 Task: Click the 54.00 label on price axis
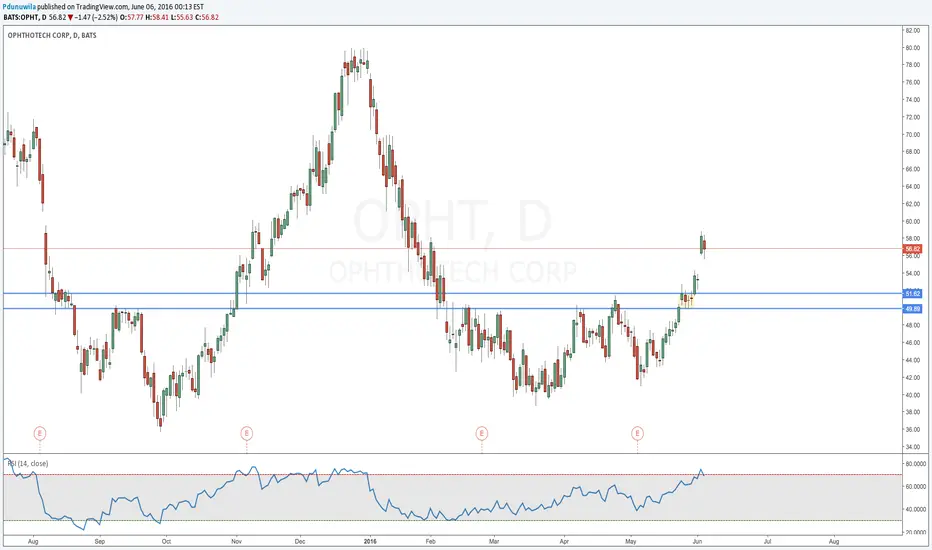(x=912, y=274)
